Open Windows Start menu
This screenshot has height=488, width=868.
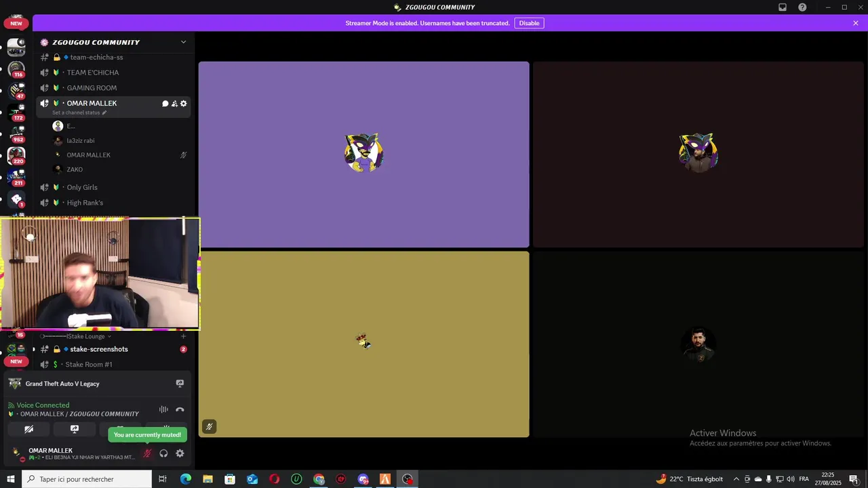10,479
